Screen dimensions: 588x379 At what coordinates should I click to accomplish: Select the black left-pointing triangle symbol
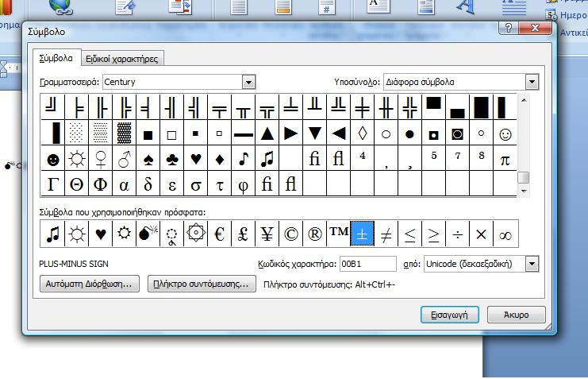(x=339, y=133)
